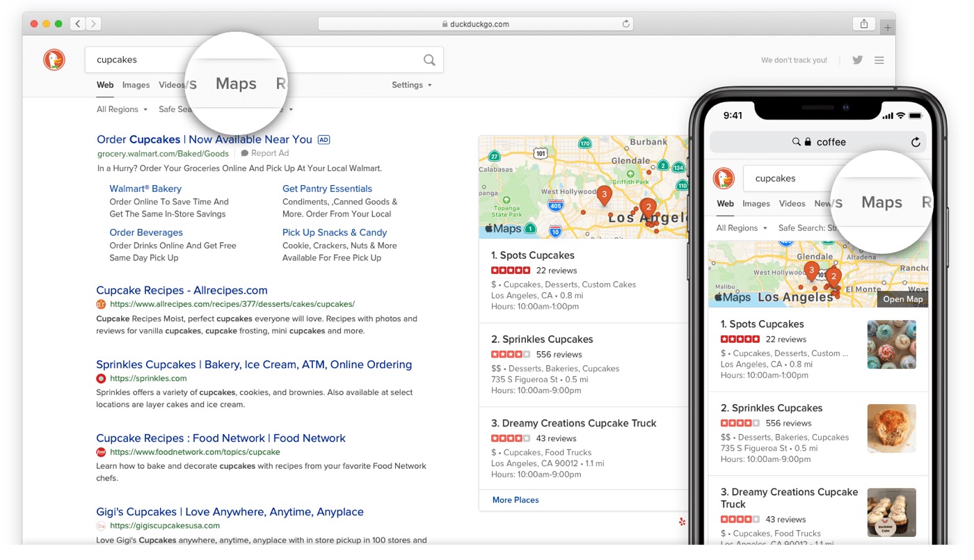Viewport: 974px width, 560px height.
Task: Click map pin number 3 on desktop map
Action: click(x=604, y=195)
